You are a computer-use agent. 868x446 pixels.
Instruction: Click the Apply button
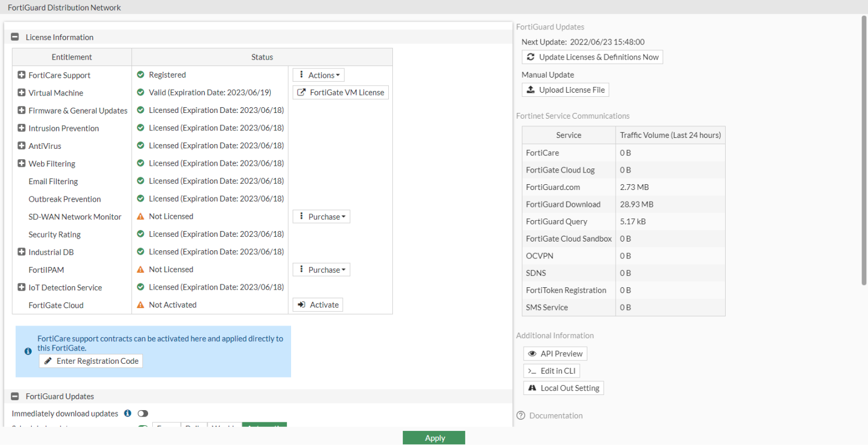pos(433,437)
